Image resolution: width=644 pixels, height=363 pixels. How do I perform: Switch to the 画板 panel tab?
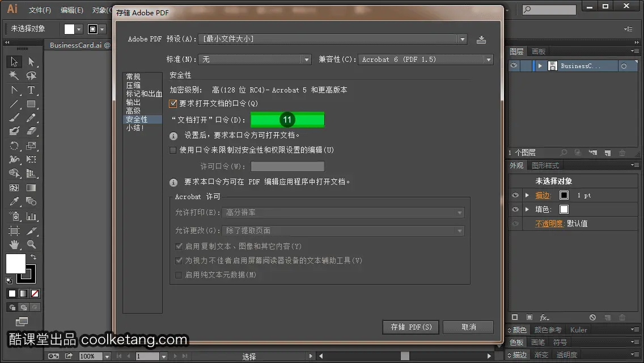[x=539, y=52]
